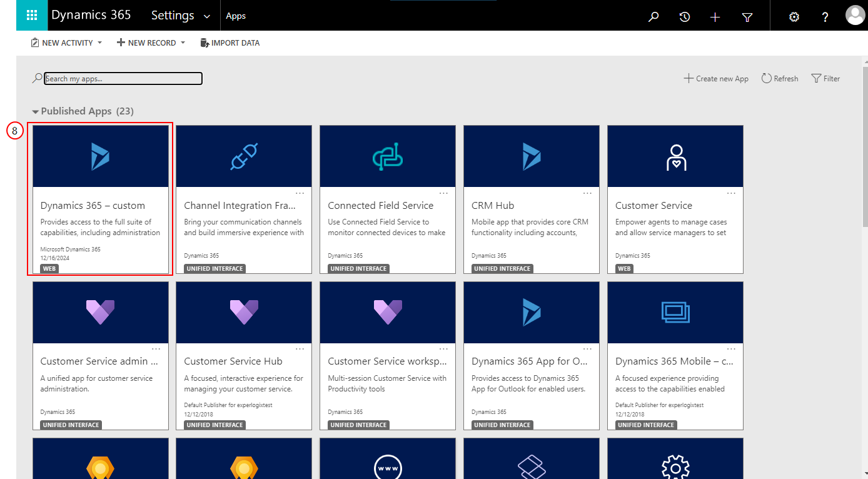Viewport: 868px width, 479px height.
Task: Click the quick create plus icon
Action: click(x=715, y=17)
